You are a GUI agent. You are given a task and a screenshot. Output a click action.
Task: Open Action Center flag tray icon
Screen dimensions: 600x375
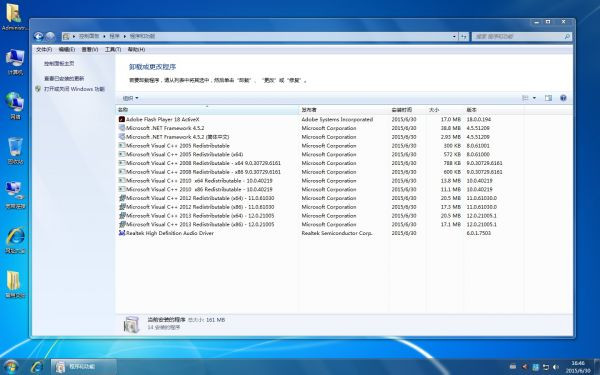pyautogui.click(x=546, y=367)
